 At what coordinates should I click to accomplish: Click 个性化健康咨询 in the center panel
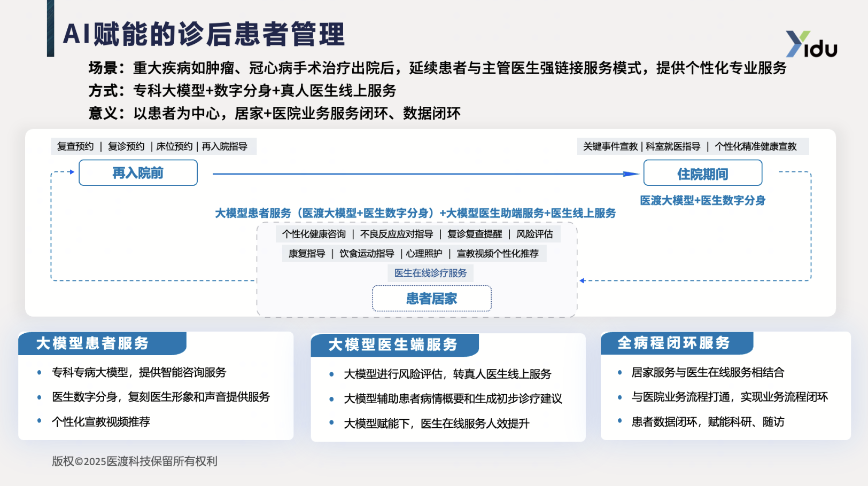point(314,234)
